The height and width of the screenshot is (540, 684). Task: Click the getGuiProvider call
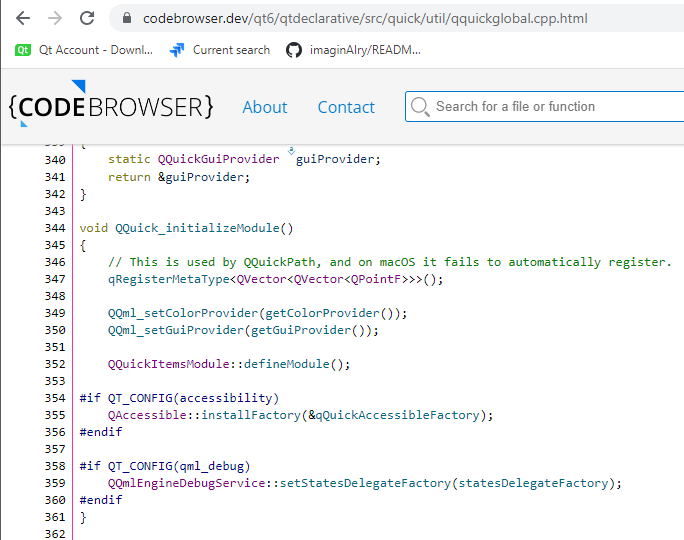tap(293, 330)
